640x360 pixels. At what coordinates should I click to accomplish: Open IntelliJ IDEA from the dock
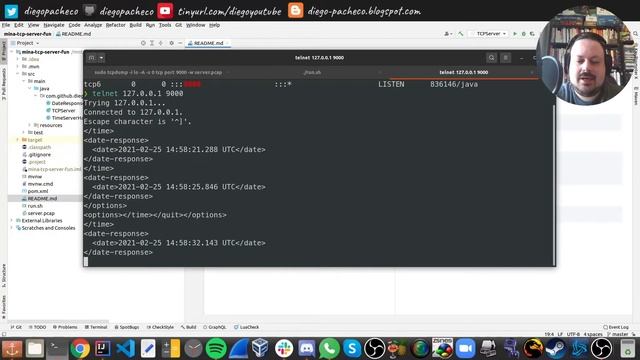102,349
